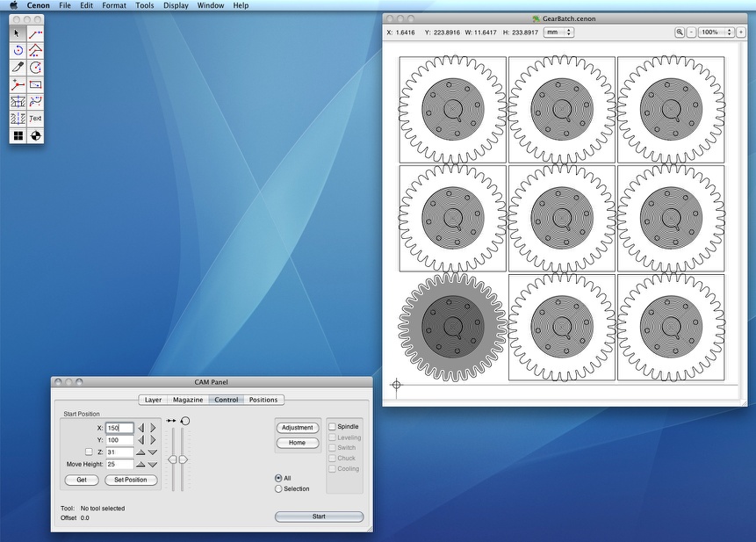Enable the Spindle checkbox
Image resolution: width=756 pixels, height=542 pixels.
pos(333,427)
